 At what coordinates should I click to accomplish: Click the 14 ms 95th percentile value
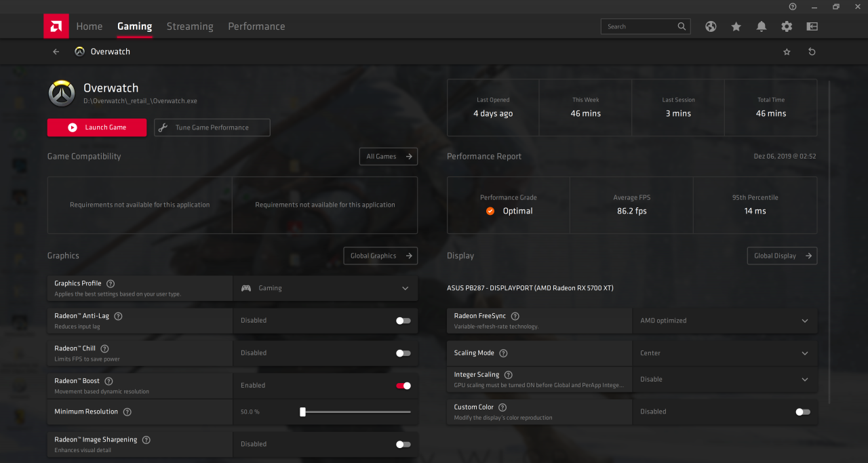(755, 211)
